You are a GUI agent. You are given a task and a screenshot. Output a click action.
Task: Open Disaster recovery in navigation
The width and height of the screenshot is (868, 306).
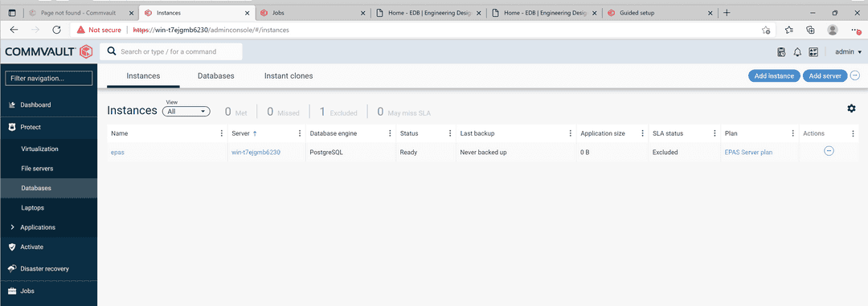point(44,269)
